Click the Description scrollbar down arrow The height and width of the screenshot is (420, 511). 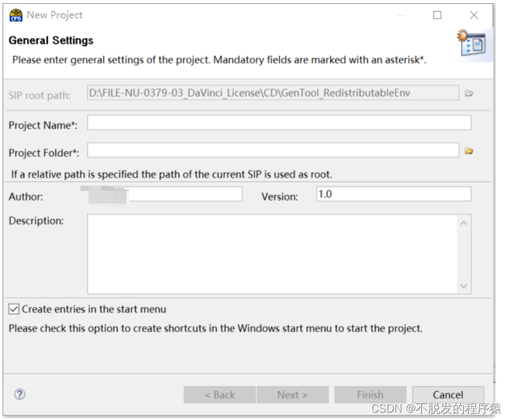pyautogui.click(x=463, y=285)
